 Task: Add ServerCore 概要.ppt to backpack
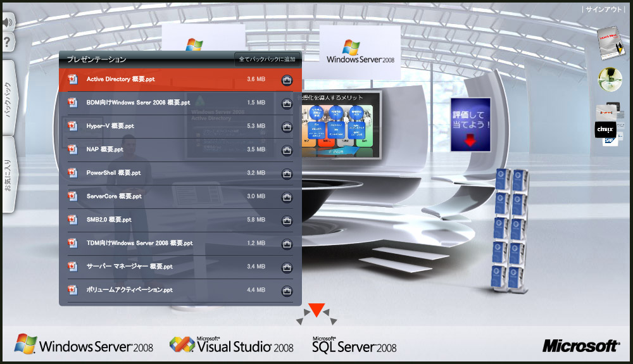tap(287, 197)
